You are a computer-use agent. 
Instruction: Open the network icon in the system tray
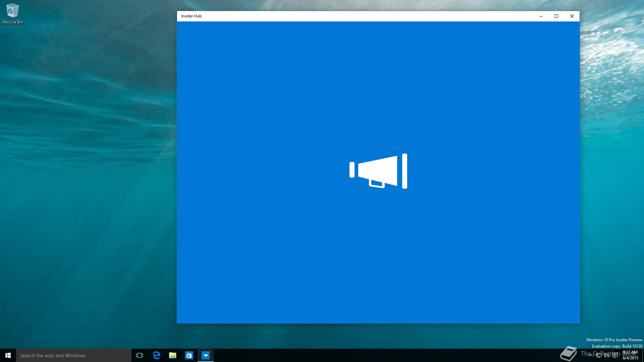tap(598, 355)
